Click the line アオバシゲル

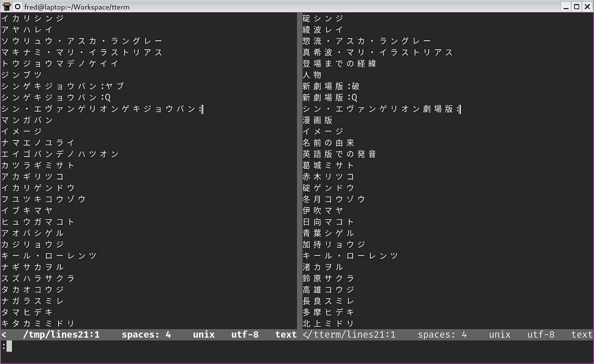pos(32,233)
